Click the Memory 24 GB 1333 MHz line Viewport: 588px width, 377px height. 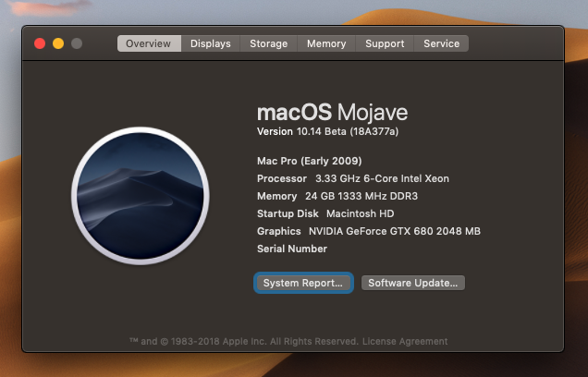pyautogui.click(x=337, y=196)
